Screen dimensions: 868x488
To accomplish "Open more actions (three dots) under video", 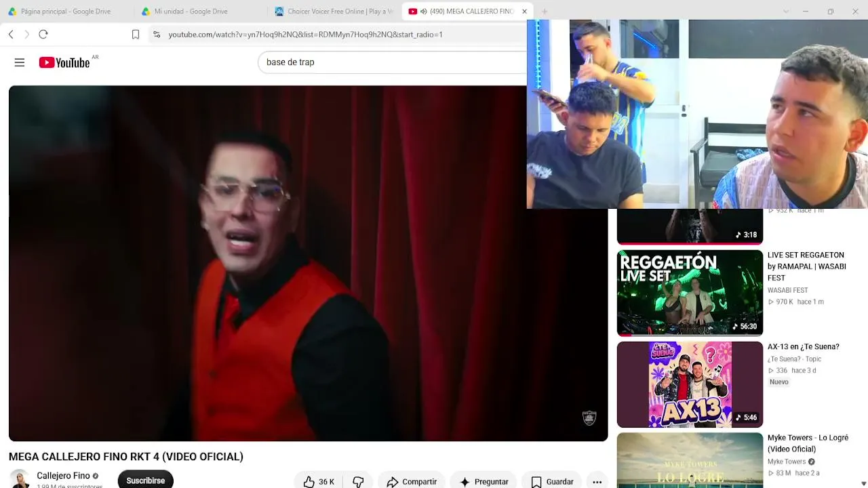I will (597, 482).
